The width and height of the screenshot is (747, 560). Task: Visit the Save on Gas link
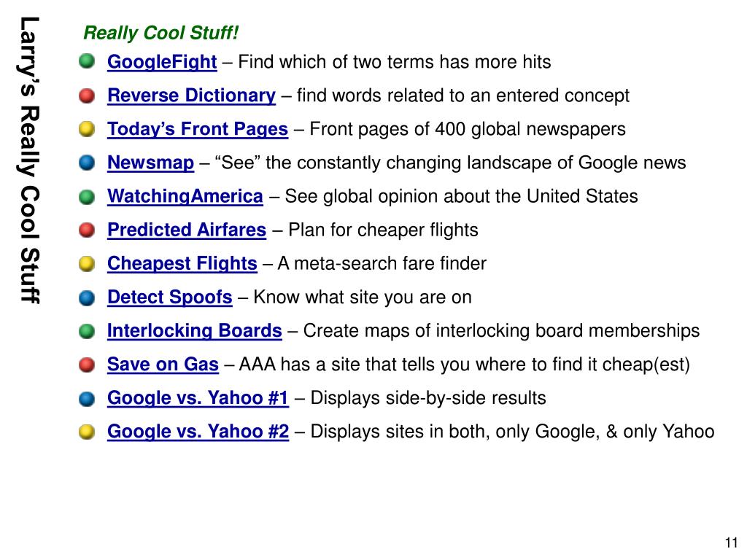pos(163,365)
